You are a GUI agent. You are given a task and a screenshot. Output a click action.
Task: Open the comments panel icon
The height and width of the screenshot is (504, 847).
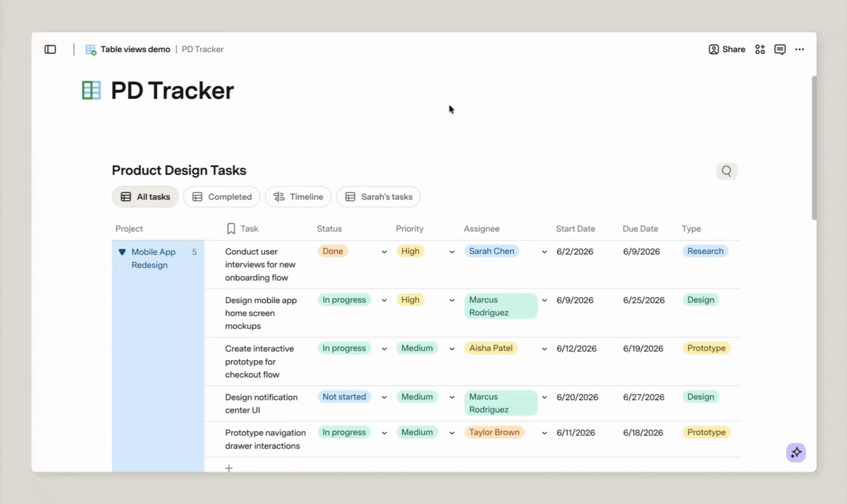tap(780, 49)
